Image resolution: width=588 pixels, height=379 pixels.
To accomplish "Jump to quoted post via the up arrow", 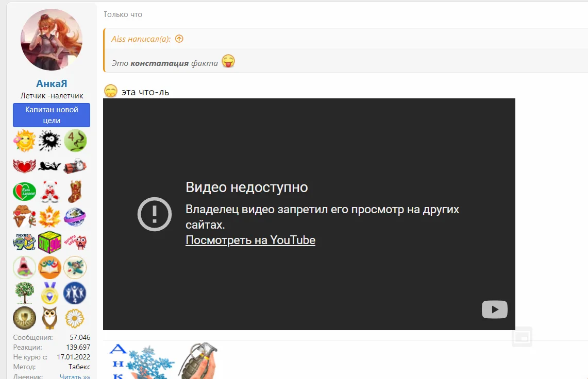I will pos(179,39).
